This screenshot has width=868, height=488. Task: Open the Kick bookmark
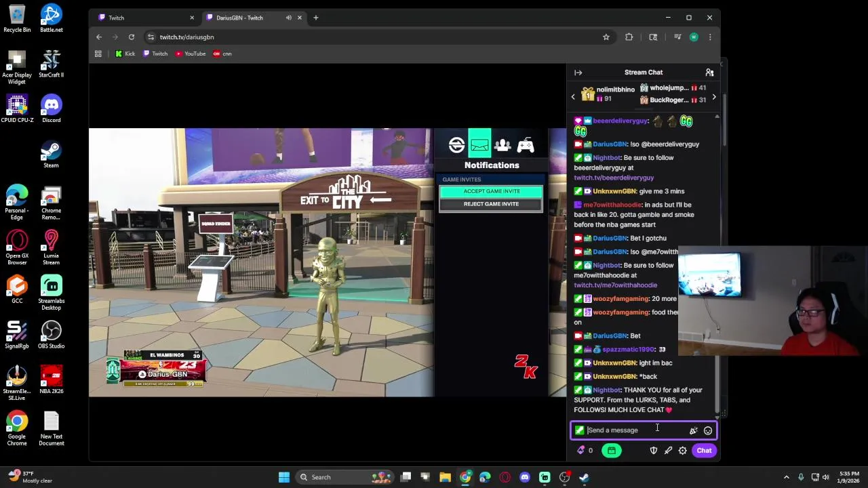[125, 54]
